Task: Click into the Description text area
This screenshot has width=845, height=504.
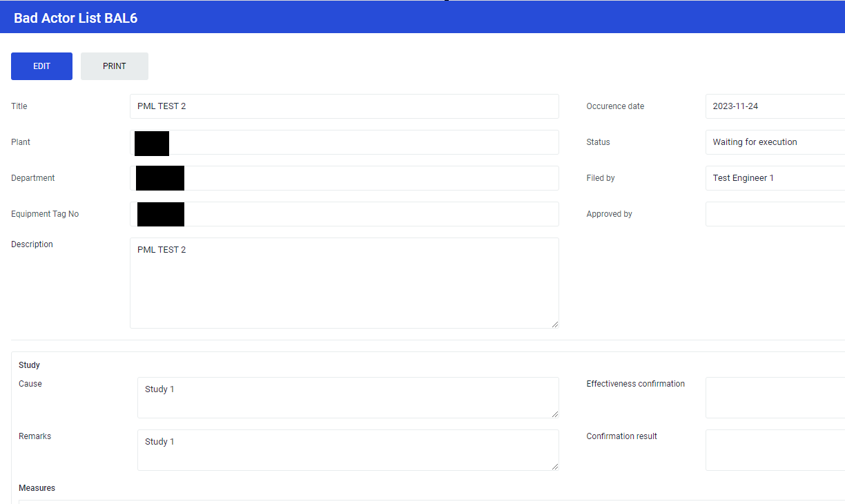Action: [x=344, y=283]
